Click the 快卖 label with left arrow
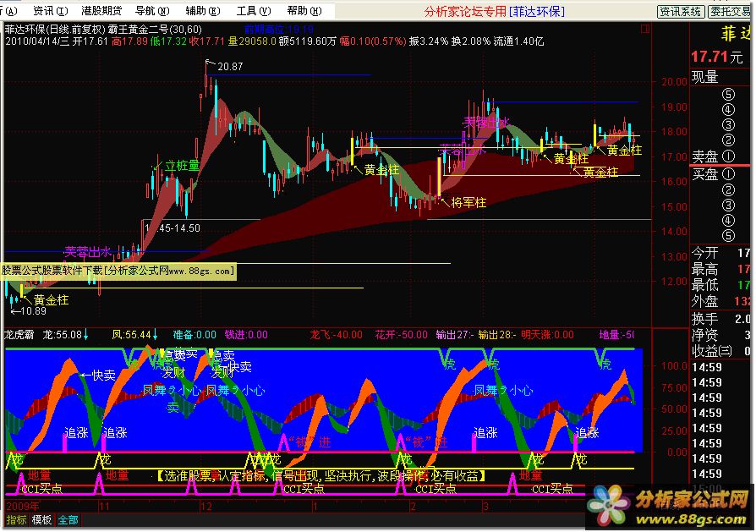Viewport: 756px width, 532px height. coord(98,375)
